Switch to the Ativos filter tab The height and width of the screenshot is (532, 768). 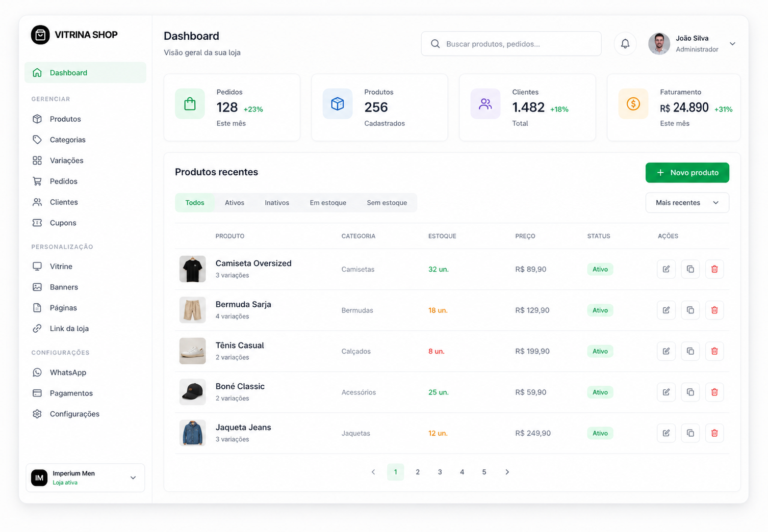(x=235, y=202)
